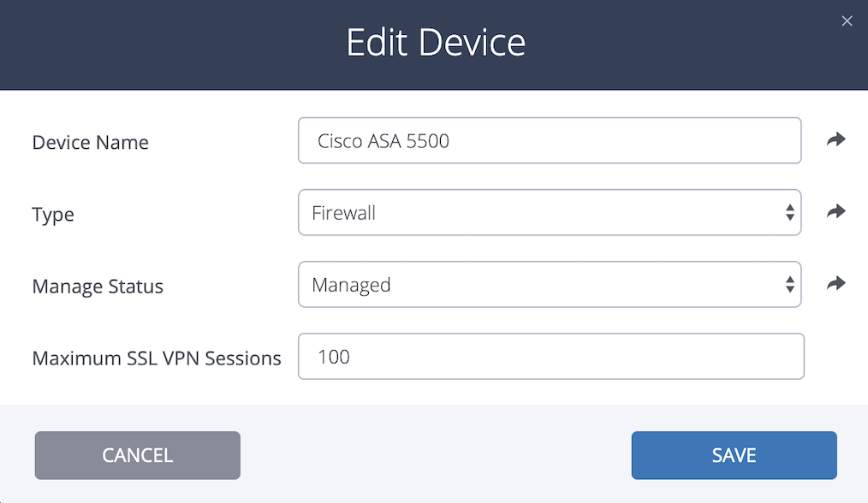Place cursor in the Cisco ASA 5500 text
The width and height of the screenshot is (868, 503).
(x=383, y=141)
